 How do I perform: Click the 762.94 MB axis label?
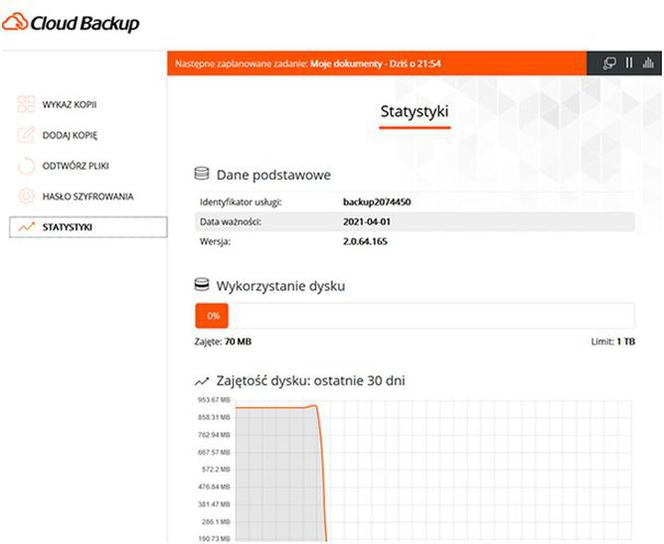pyautogui.click(x=214, y=435)
